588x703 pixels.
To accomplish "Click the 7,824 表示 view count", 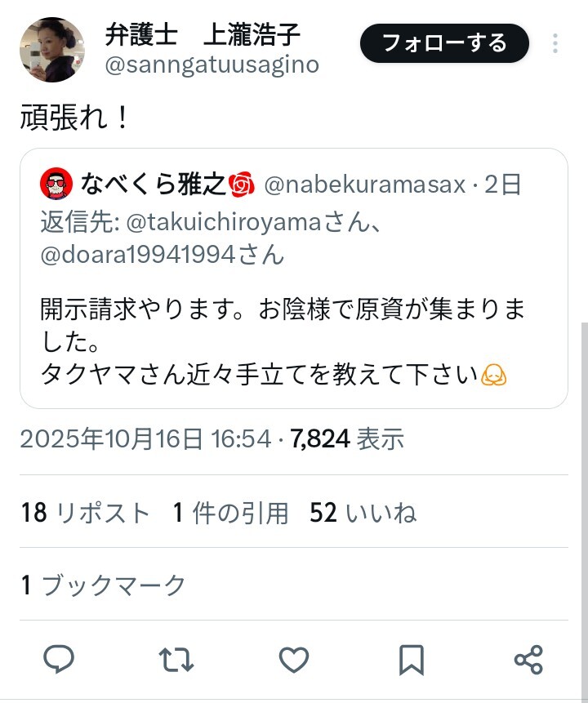I will 347,438.
